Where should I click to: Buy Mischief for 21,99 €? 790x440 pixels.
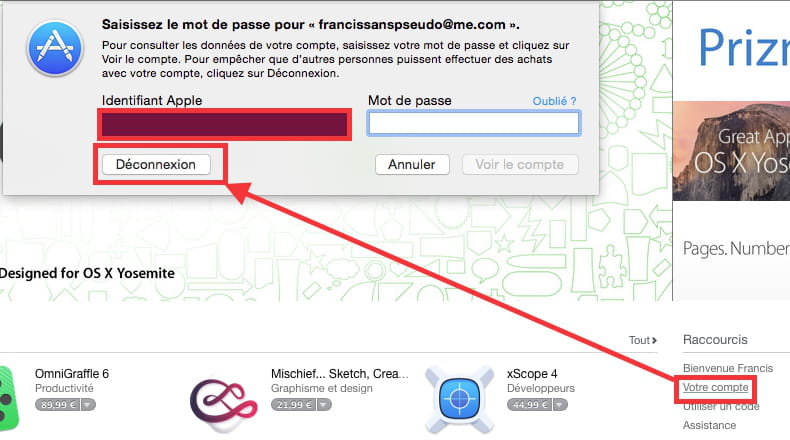tap(294, 405)
